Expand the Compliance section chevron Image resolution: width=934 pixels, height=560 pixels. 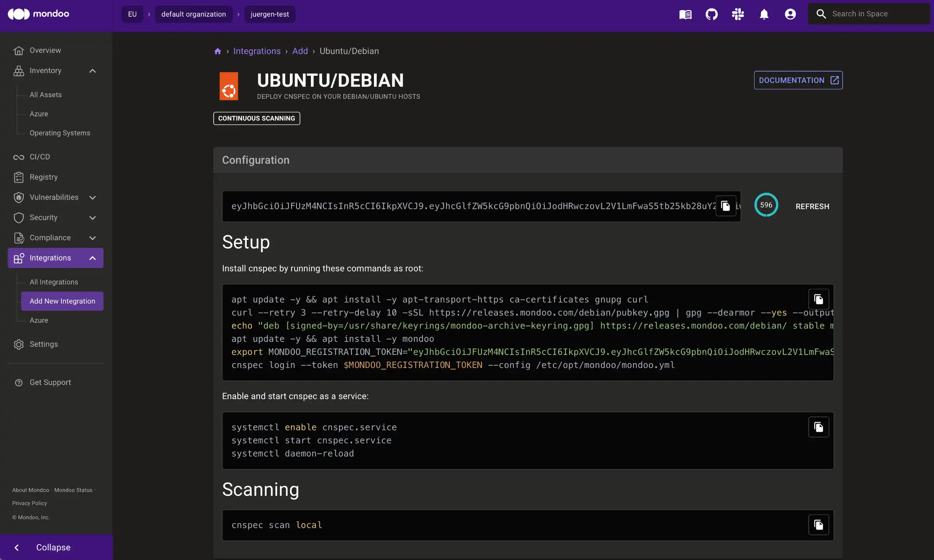coord(92,238)
